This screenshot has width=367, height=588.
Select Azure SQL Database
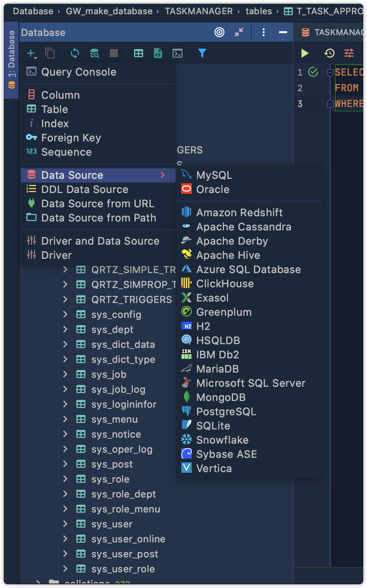coord(249,269)
